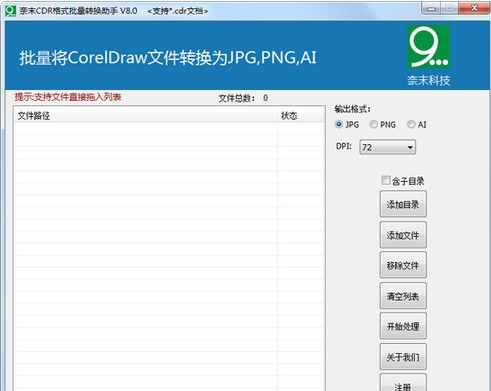Screen dimensions: 491x391
Task: Open the 关于我们 about dialog
Action: [x=403, y=357]
